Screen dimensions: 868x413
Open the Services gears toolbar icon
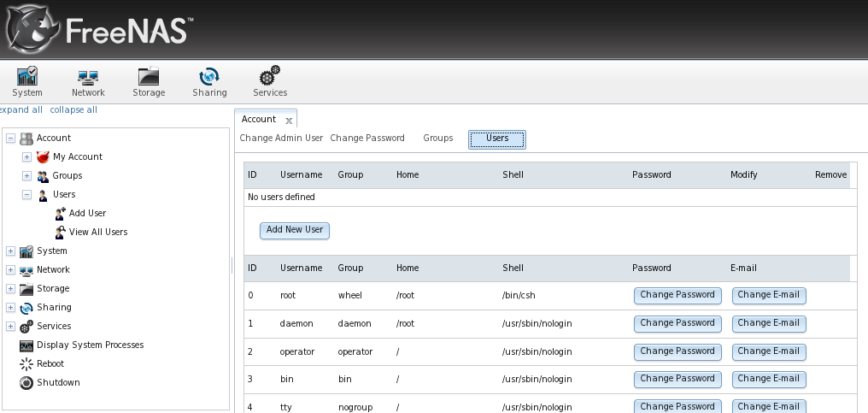coord(270,75)
